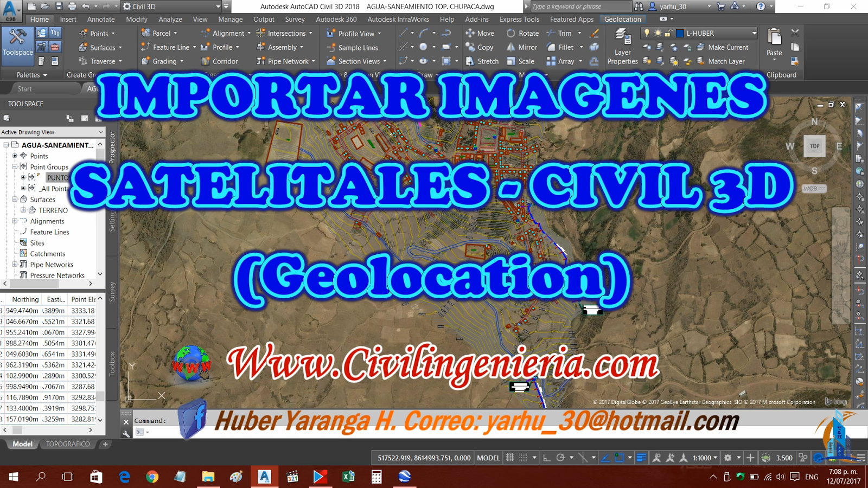Toggle snap mode in status bar
This screenshot has height=488, width=868.
pyautogui.click(x=523, y=458)
